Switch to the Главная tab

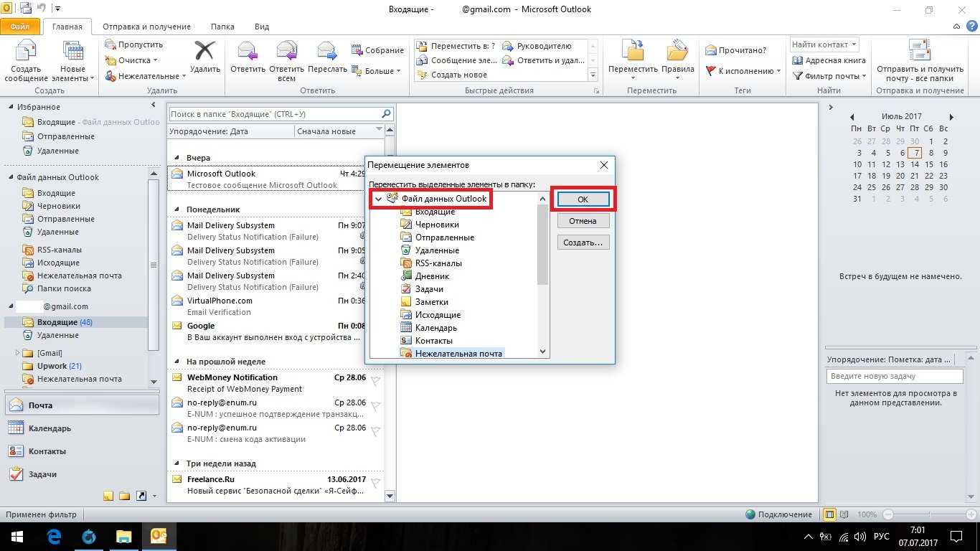[67, 27]
